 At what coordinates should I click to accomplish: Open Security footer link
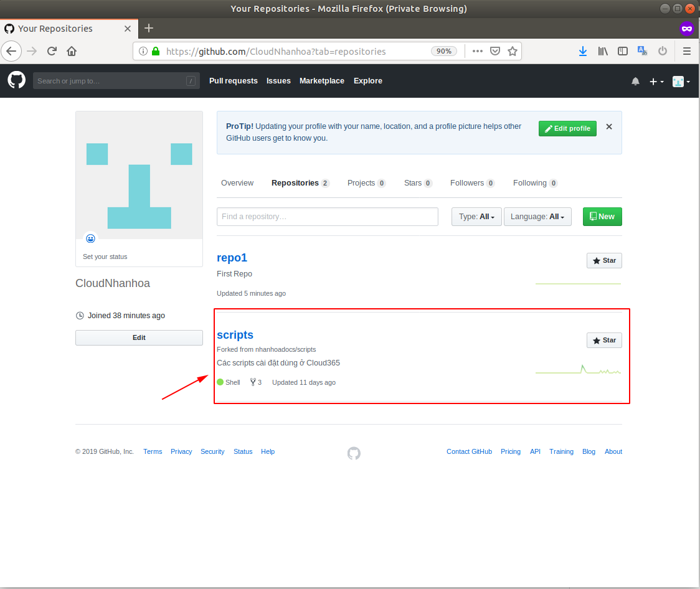[x=212, y=451]
